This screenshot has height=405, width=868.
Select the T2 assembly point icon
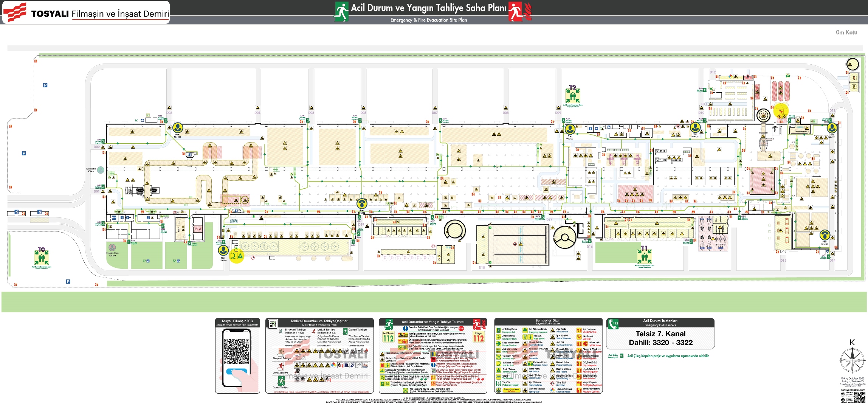point(573,95)
